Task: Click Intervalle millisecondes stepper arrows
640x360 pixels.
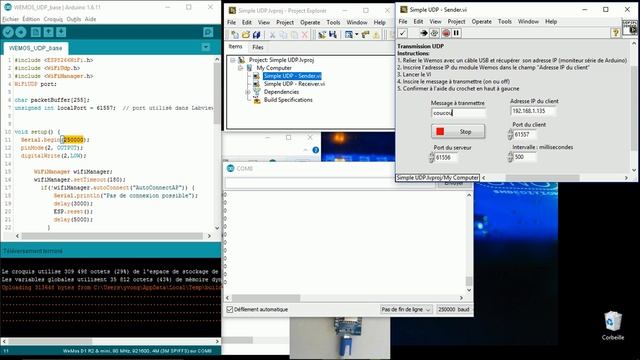Action: (510, 157)
